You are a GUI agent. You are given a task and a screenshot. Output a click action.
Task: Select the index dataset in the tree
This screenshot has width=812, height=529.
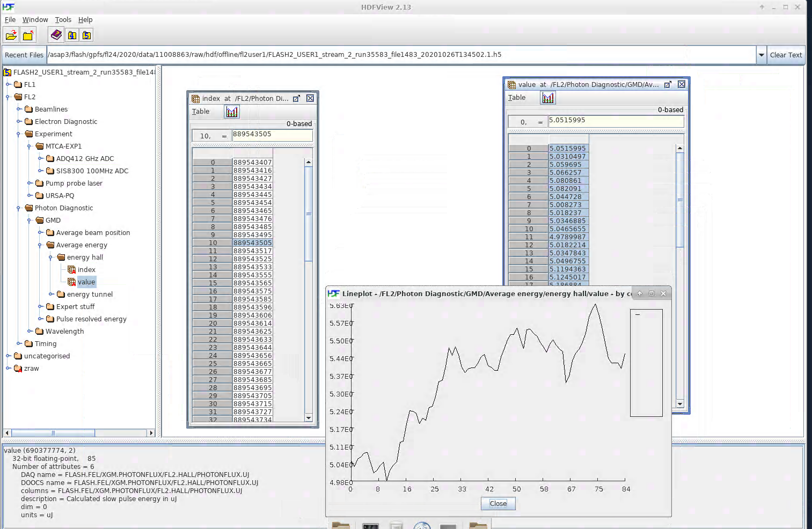(86, 270)
